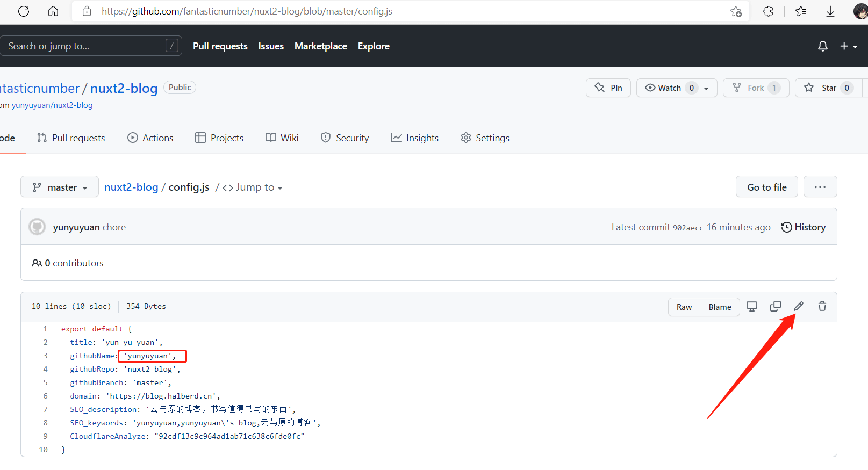
Task: Switch to the Actions tab
Action: (150, 138)
